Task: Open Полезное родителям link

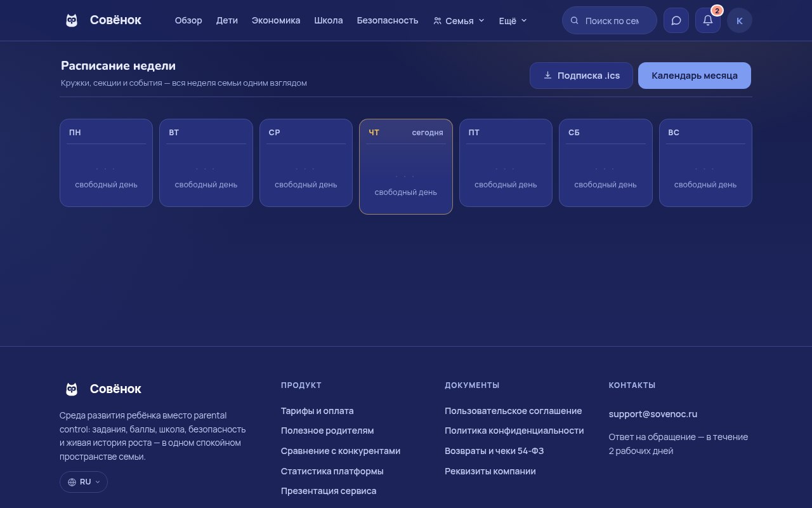Action: point(327,431)
